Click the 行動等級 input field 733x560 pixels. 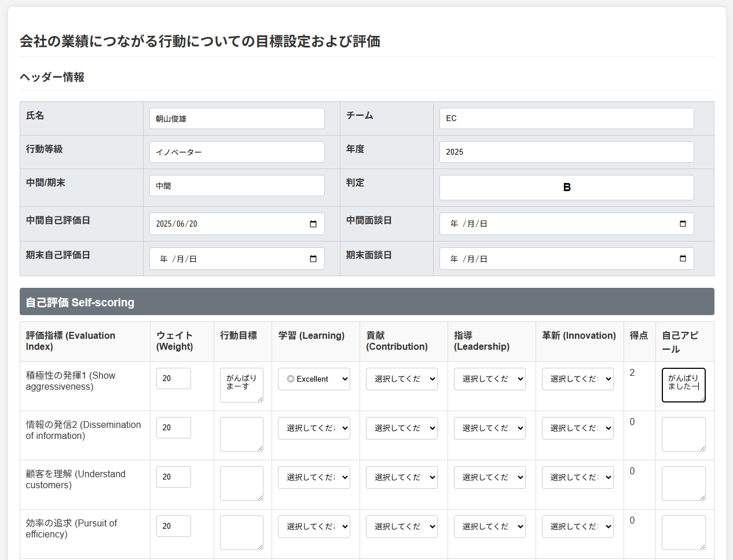pos(237,152)
